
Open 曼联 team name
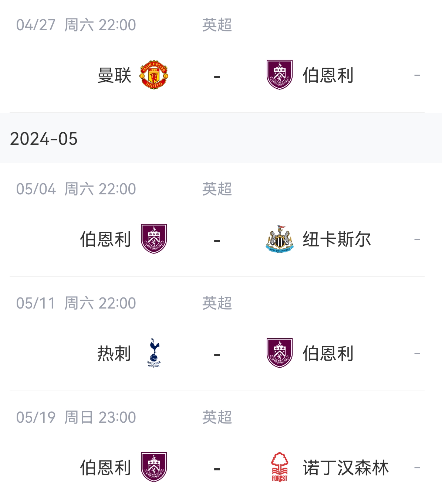click(x=114, y=75)
